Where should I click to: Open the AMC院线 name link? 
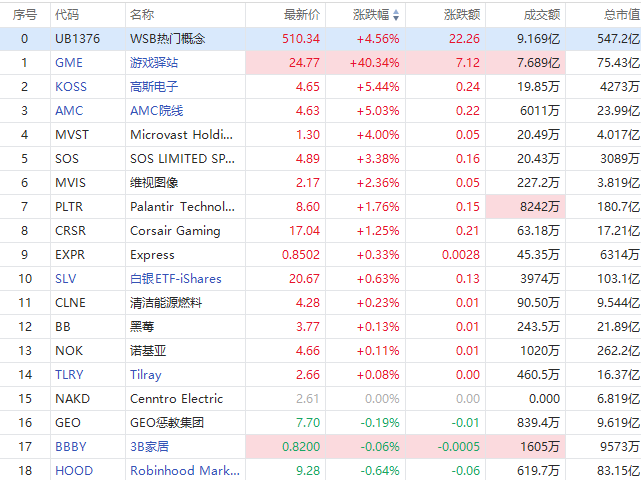[157, 111]
